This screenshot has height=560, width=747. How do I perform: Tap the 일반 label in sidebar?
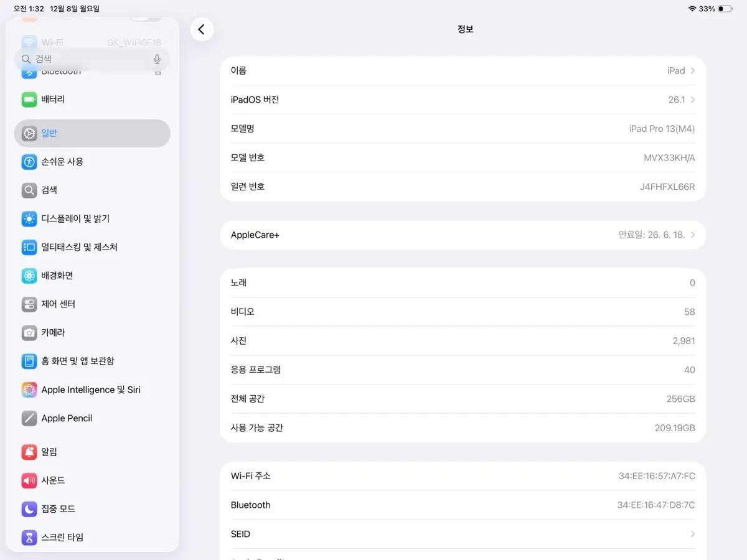pos(49,133)
